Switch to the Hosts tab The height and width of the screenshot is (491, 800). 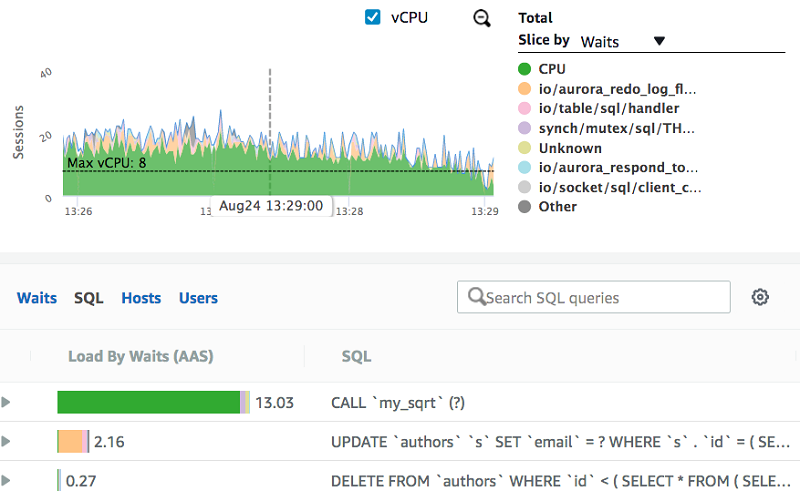click(141, 298)
